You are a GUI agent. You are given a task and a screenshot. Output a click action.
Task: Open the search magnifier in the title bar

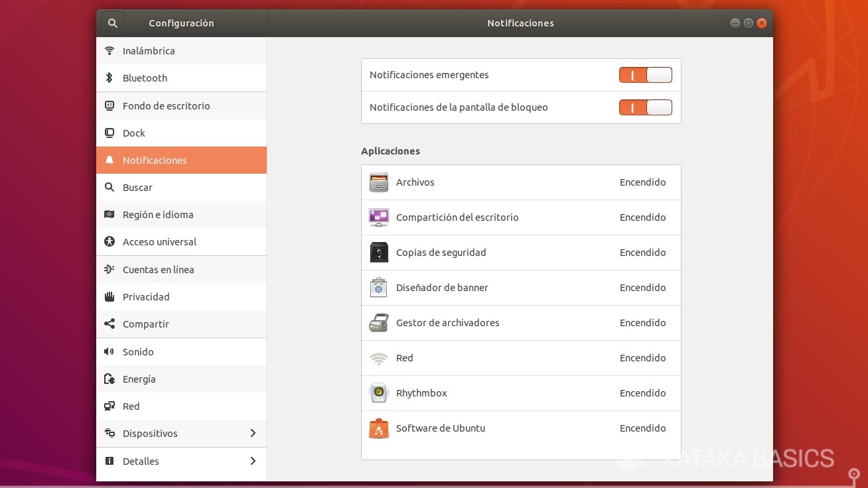point(112,22)
